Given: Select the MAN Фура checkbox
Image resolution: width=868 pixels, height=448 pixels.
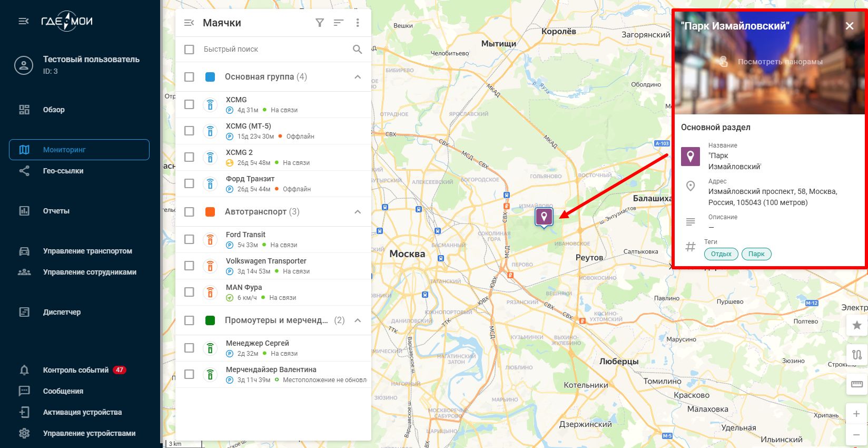Looking at the screenshot, I should (189, 292).
